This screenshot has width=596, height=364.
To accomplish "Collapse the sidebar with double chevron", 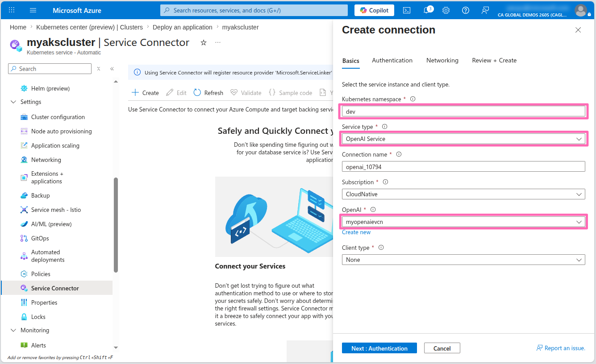I will 112,69.
